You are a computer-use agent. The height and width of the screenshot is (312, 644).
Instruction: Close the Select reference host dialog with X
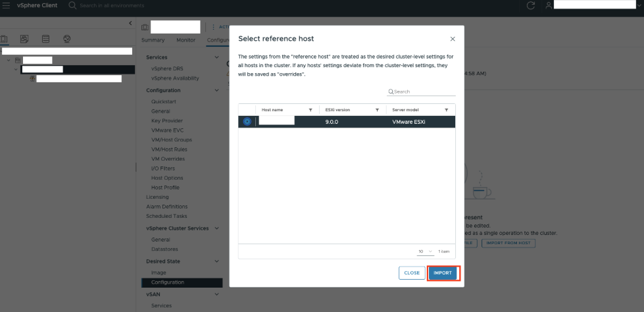[453, 39]
